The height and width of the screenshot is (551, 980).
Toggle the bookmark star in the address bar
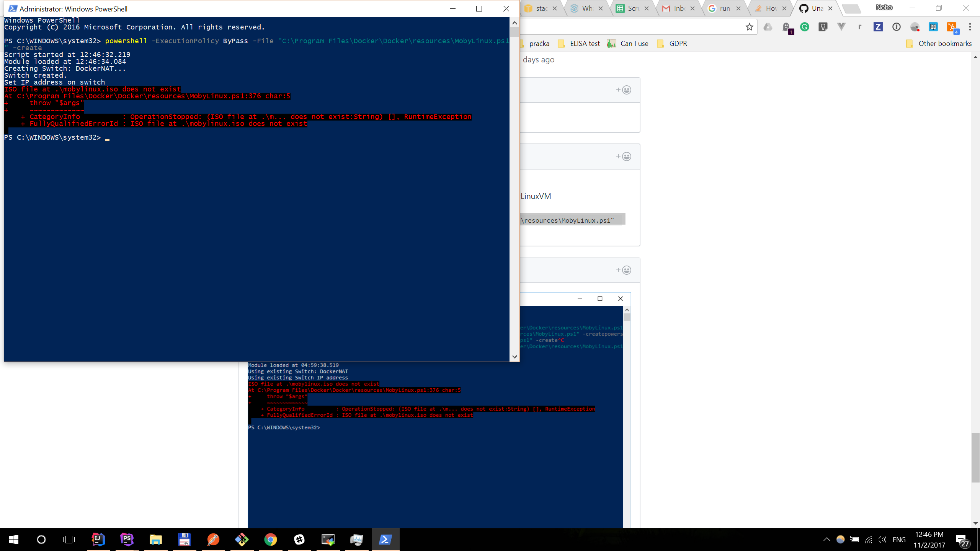tap(750, 27)
